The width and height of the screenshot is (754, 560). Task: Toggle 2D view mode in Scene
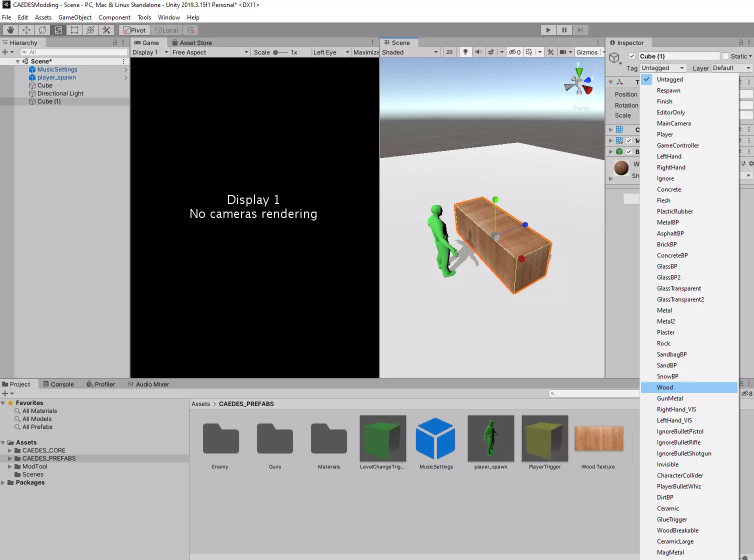449,52
